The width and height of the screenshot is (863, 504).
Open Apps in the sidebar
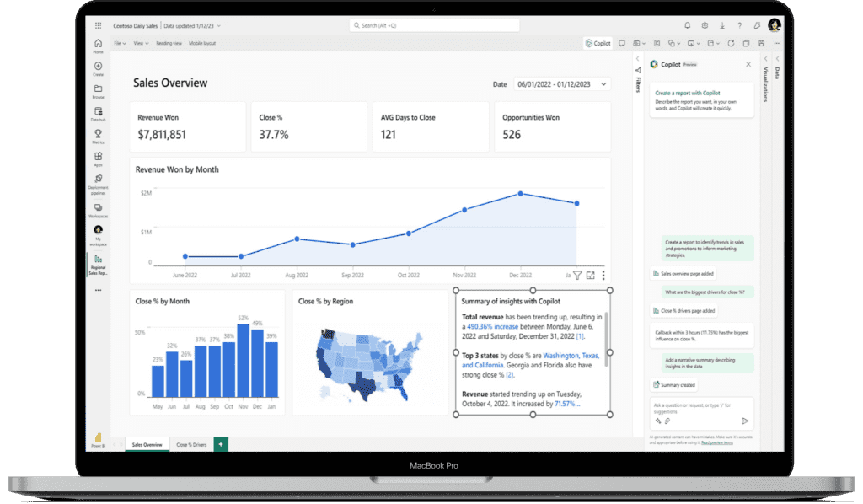98,159
